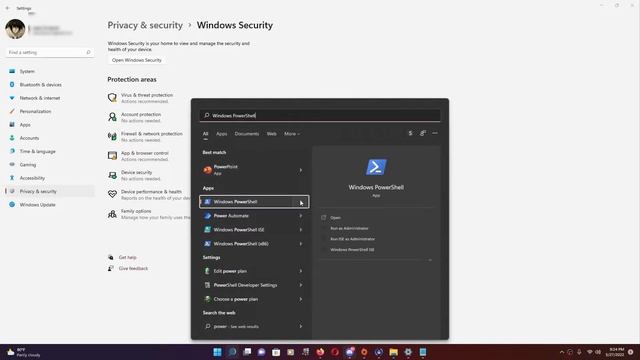The width and height of the screenshot is (640, 360).
Task: Click the Find a setting search field
Action: pyautogui.click(x=49, y=52)
